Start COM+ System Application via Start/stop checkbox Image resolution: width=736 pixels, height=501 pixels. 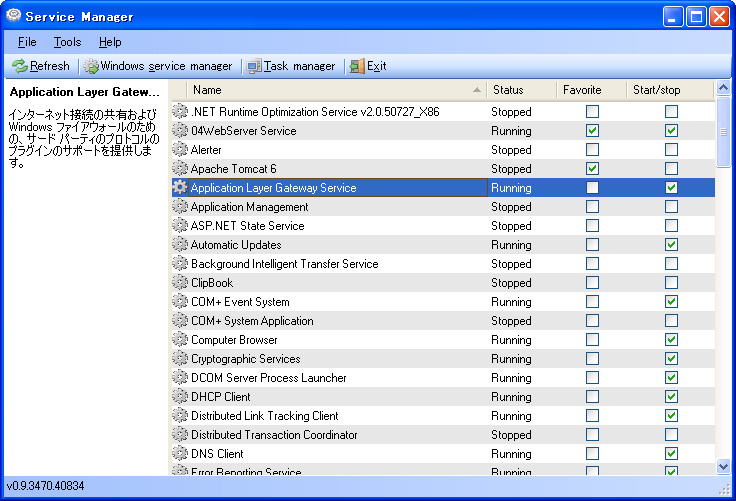(671, 320)
